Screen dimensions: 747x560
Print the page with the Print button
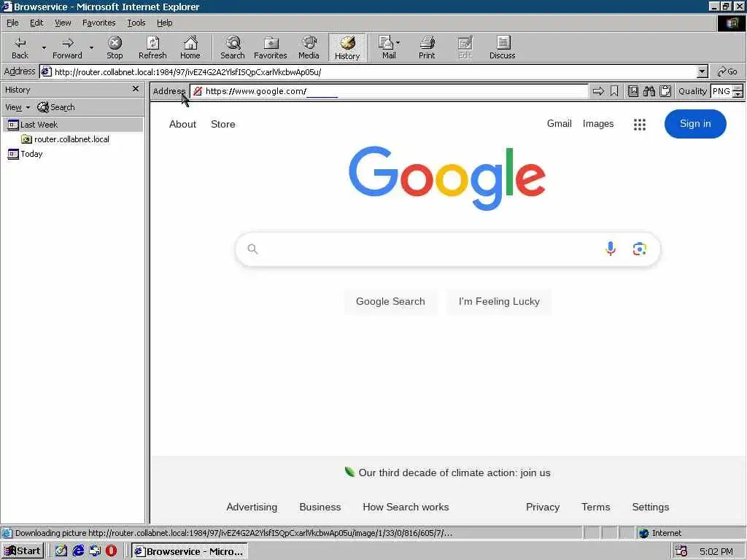tap(427, 47)
